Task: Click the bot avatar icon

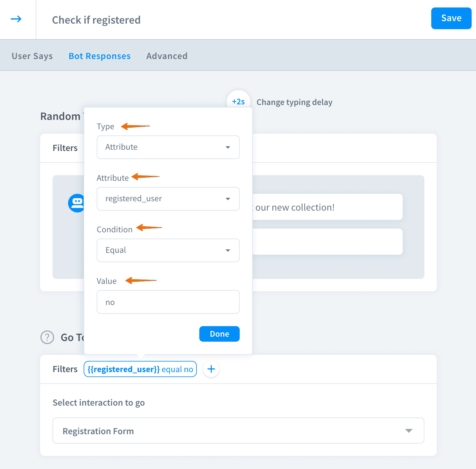Action: (x=76, y=203)
